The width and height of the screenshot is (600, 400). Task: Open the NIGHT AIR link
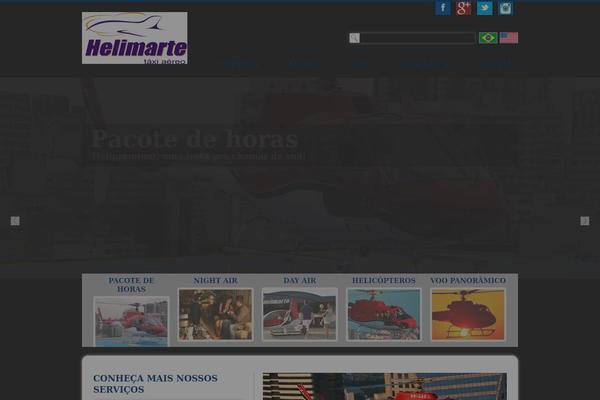[215, 281]
